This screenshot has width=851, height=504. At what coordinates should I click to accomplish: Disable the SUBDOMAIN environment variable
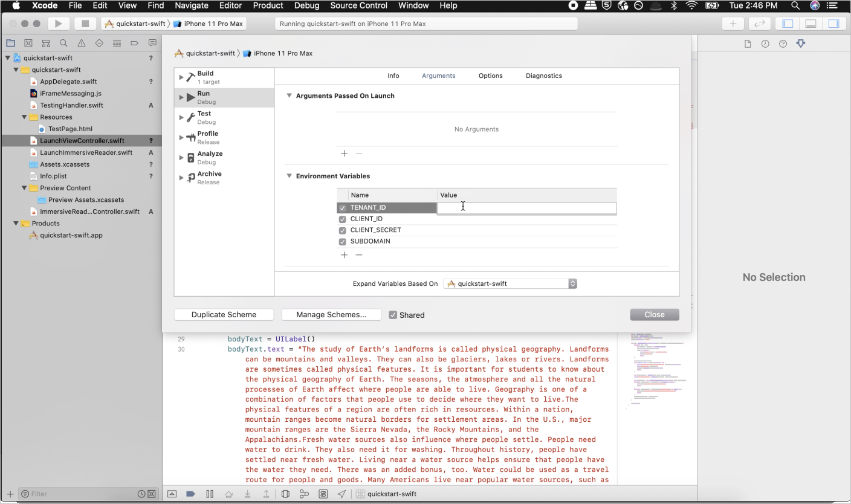(342, 241)
